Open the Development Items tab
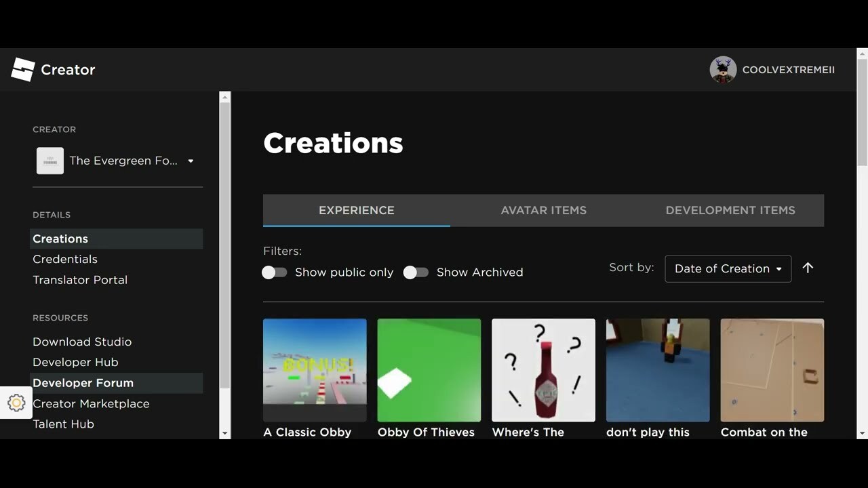The image size is (868, 488). (730, 210)
